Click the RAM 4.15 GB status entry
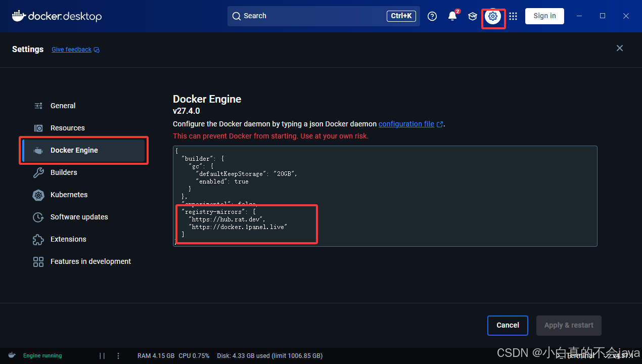This screenshot has height=364, width=642. pos(156,356)
